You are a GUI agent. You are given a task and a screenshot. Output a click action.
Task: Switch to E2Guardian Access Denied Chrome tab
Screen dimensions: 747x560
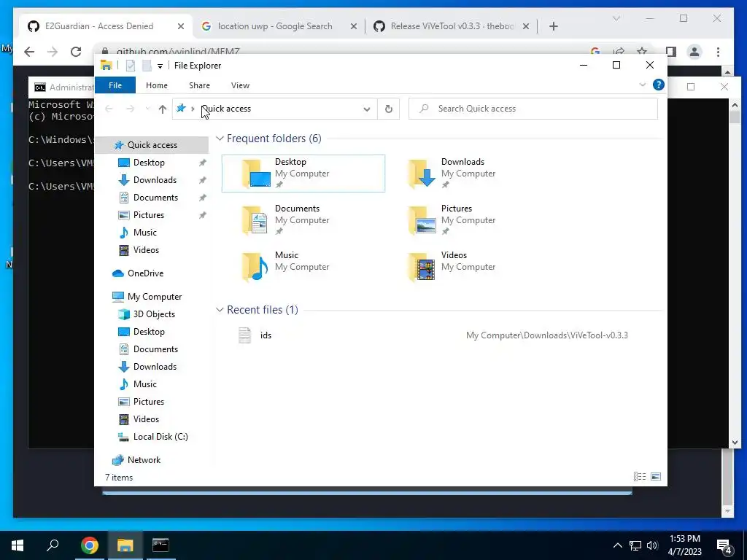point(101,26)
